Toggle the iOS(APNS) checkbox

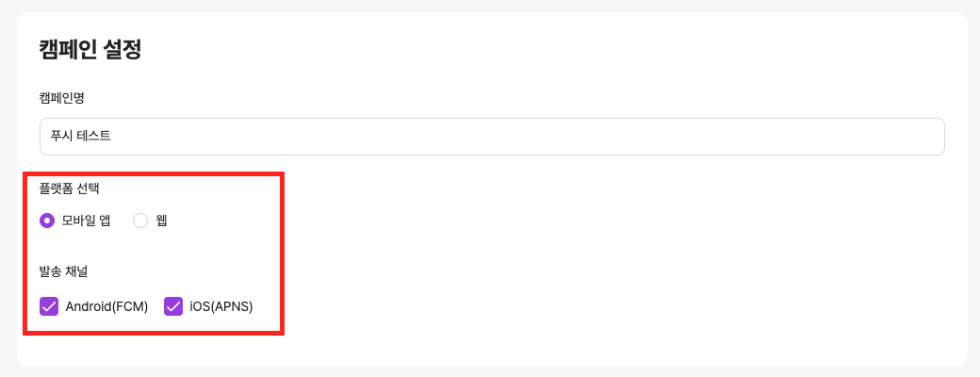[173, 306]
